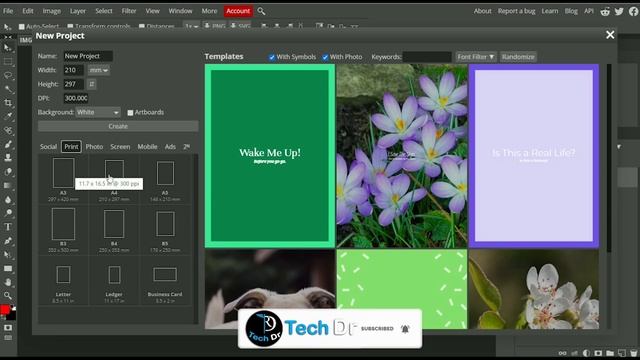This screenshot has width=640, height=360.
Task: Select the Brush tool
Action: (8, 144)
